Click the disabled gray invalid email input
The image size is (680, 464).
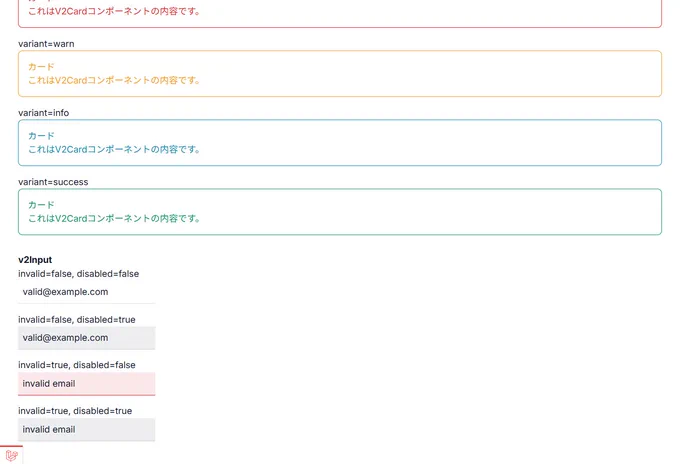pyautogui.click(x=86, y=429)
